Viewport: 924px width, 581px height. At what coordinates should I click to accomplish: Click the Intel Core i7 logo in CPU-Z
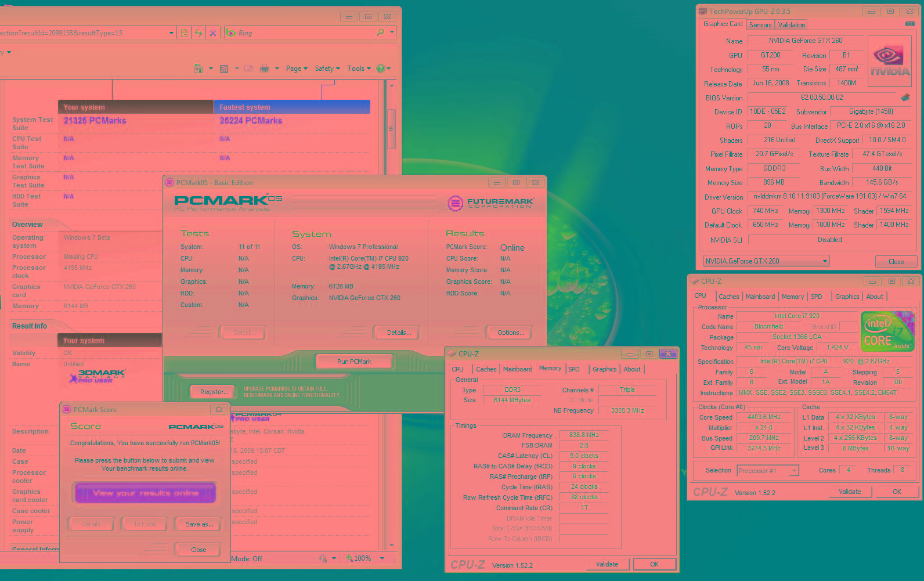[x=888, y=331]
